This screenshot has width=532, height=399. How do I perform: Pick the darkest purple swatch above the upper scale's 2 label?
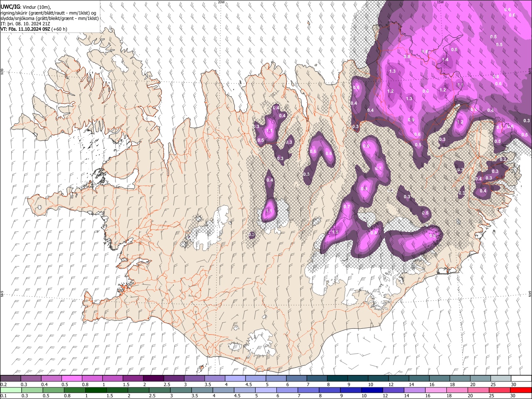point(153,378)
